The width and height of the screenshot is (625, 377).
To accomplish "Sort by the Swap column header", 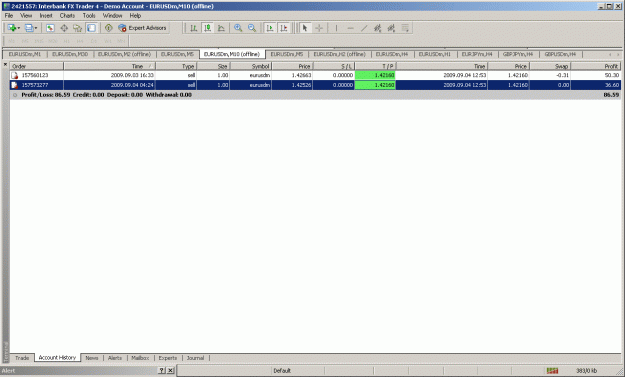I will 550,66.
